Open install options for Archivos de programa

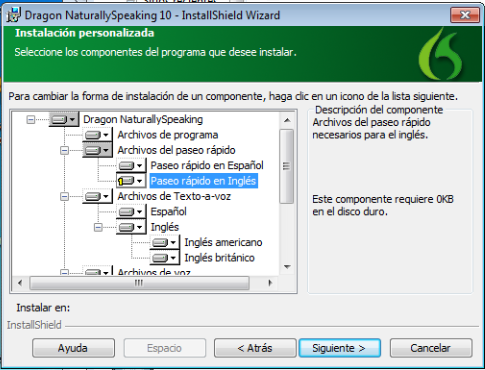97,135
